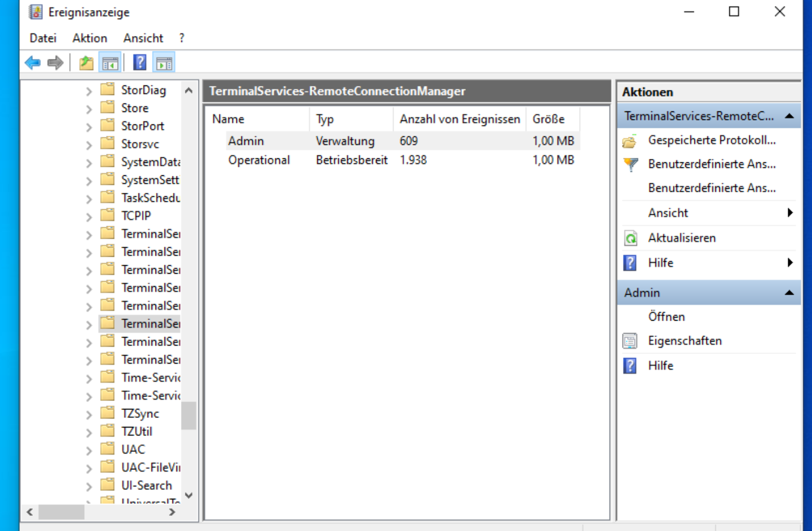The image size is (812, 531).
Task: Click the TZSync folder icon
Action: pyautogui.click(x=107, y=413)
